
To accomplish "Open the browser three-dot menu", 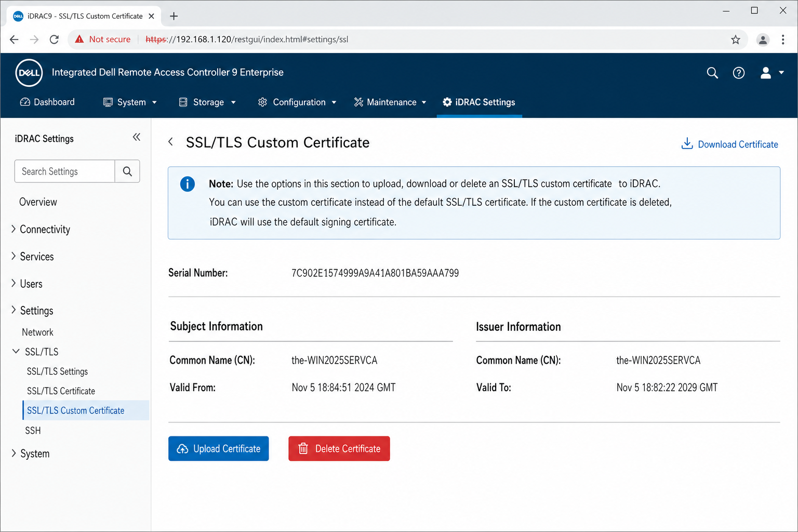I will tap(783, 39).
